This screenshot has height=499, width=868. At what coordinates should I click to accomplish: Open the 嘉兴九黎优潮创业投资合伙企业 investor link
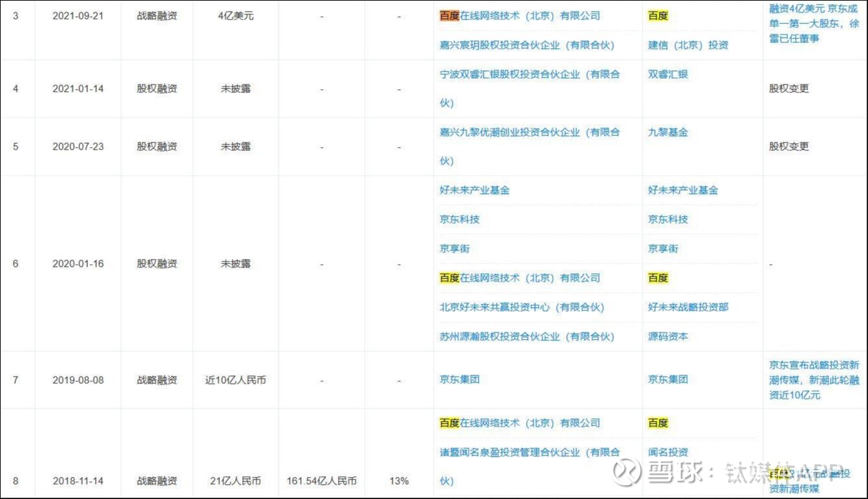(529, 146)
